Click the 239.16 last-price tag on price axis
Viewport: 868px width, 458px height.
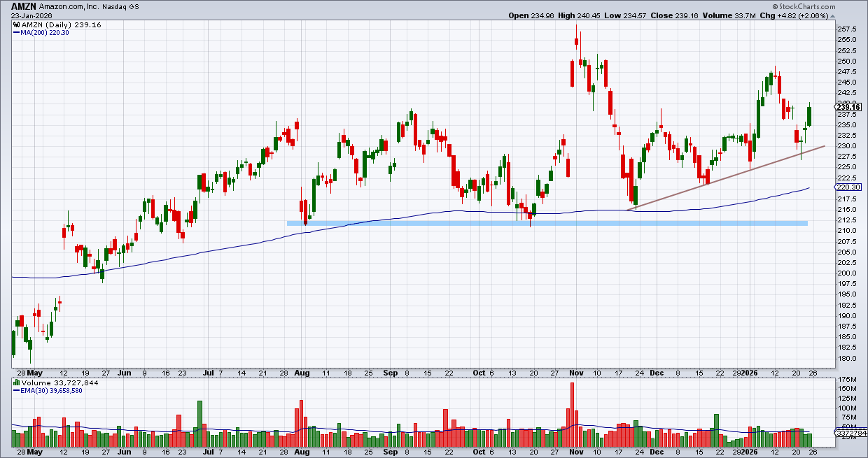point(847,107)
